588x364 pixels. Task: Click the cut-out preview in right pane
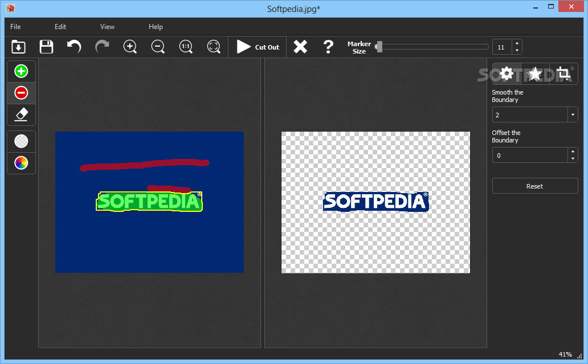(375, 202)
